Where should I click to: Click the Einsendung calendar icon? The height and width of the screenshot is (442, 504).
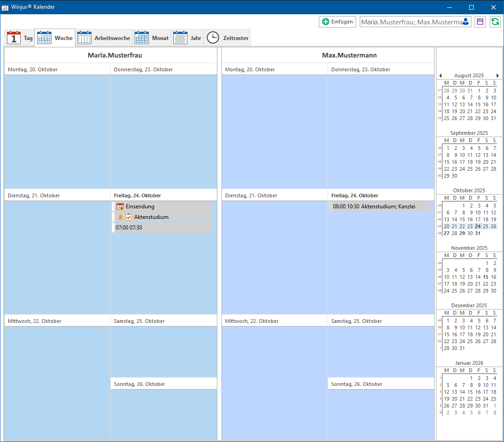[x=120, y=207]
